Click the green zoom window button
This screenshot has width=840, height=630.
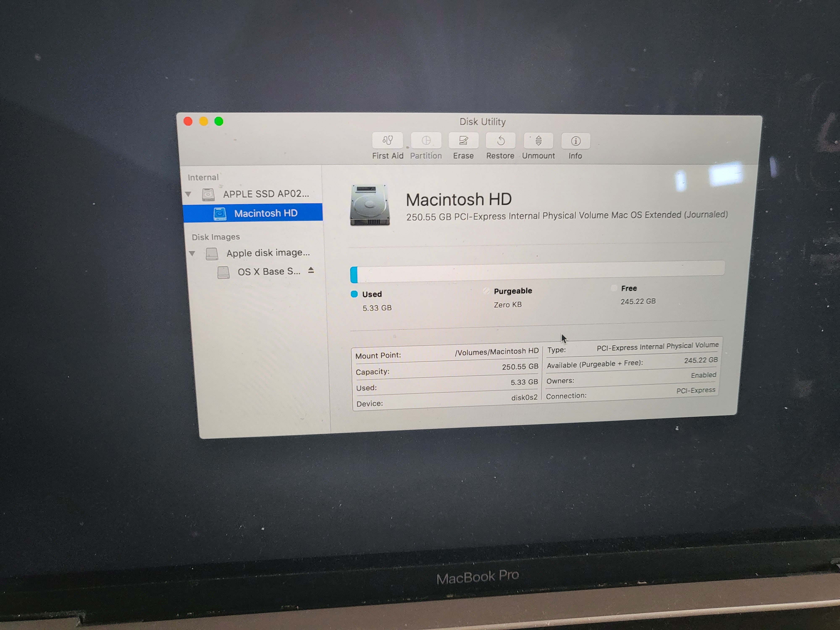tap(219, 122)
